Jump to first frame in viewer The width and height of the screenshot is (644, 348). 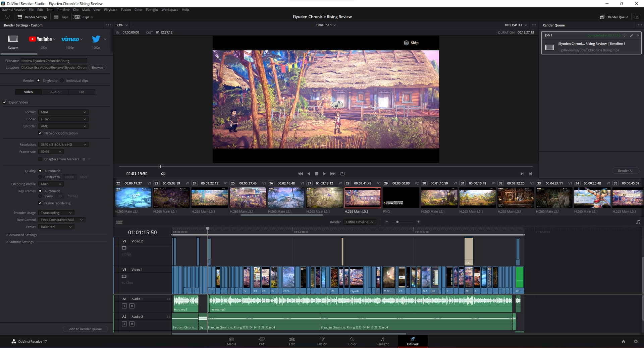click(300, 174)
